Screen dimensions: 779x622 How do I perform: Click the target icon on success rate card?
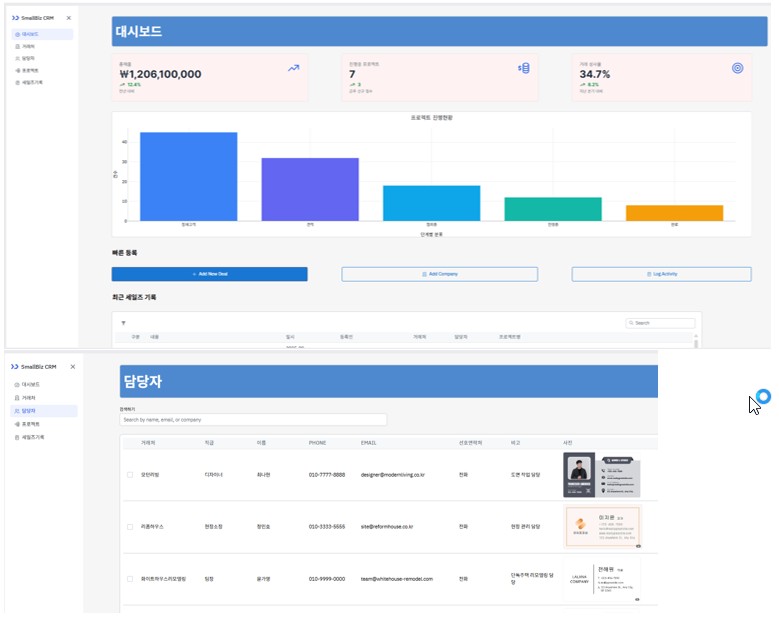coord(738,68)
